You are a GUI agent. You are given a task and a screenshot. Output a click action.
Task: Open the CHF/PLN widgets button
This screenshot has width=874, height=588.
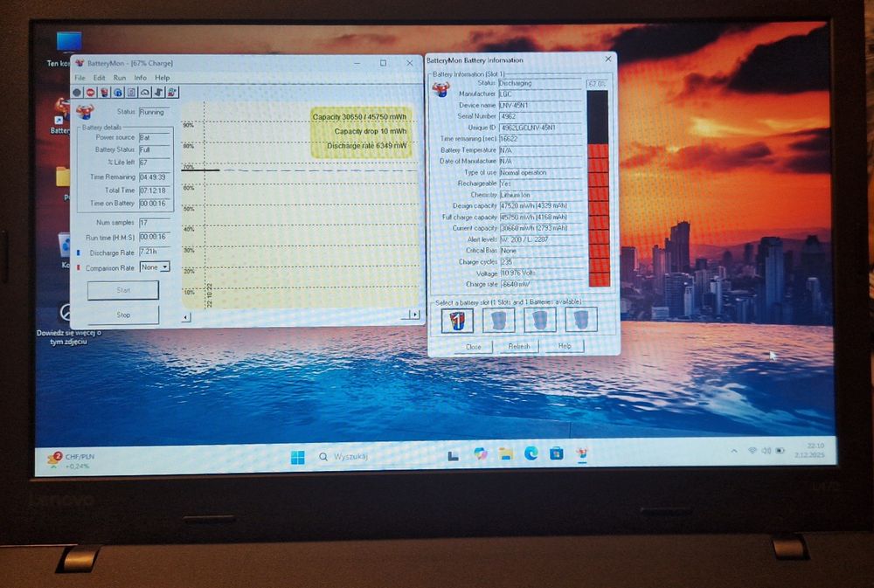71,460
